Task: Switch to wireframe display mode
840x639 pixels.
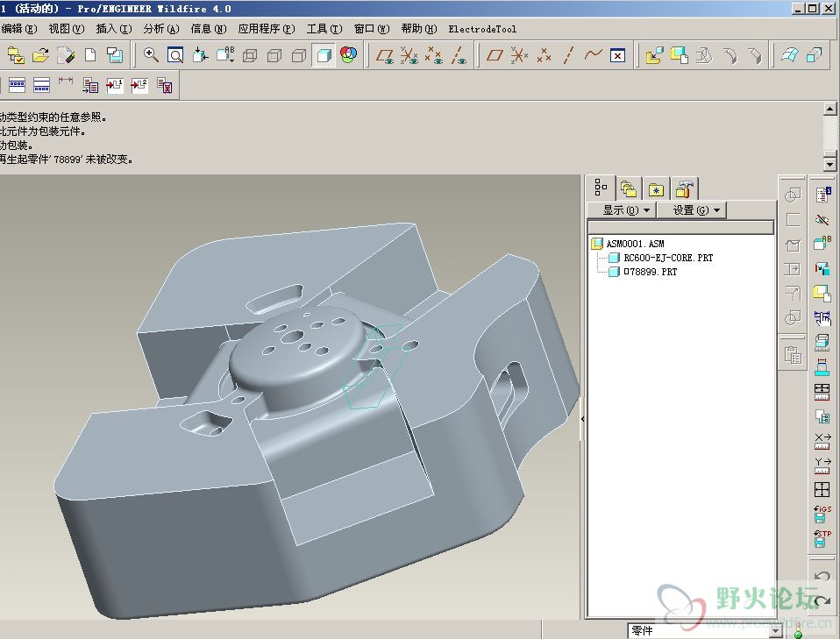Action: pos(250,56)
